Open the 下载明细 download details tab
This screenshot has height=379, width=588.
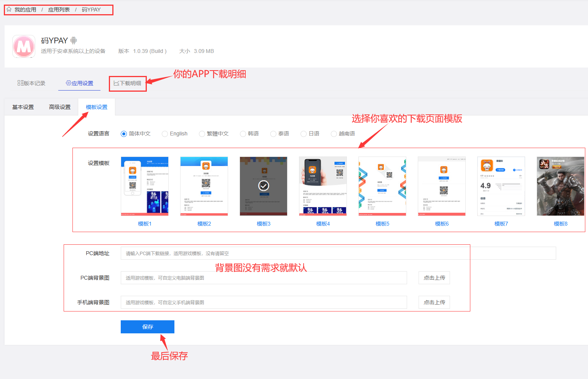point(128,83)
